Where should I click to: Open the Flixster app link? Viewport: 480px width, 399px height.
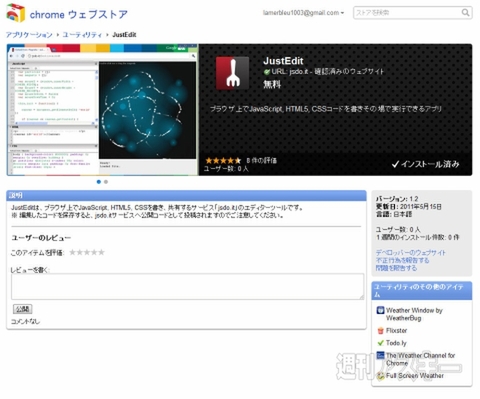coord(396,330)
